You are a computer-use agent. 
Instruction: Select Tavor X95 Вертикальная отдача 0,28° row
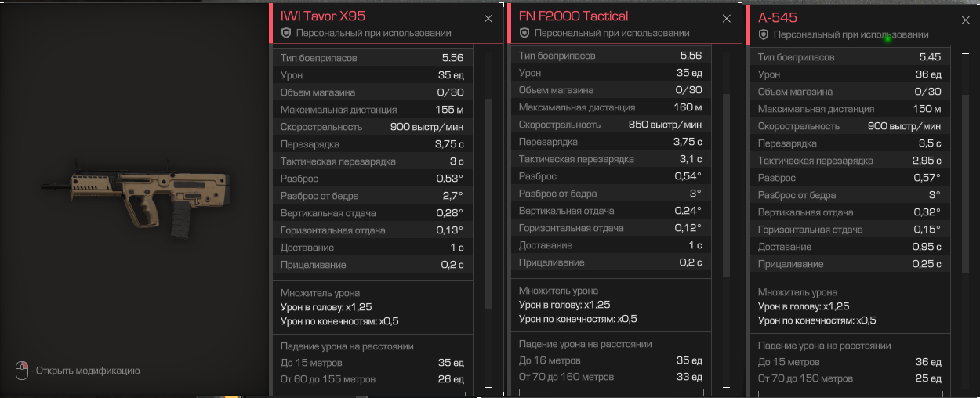[372, 213]
